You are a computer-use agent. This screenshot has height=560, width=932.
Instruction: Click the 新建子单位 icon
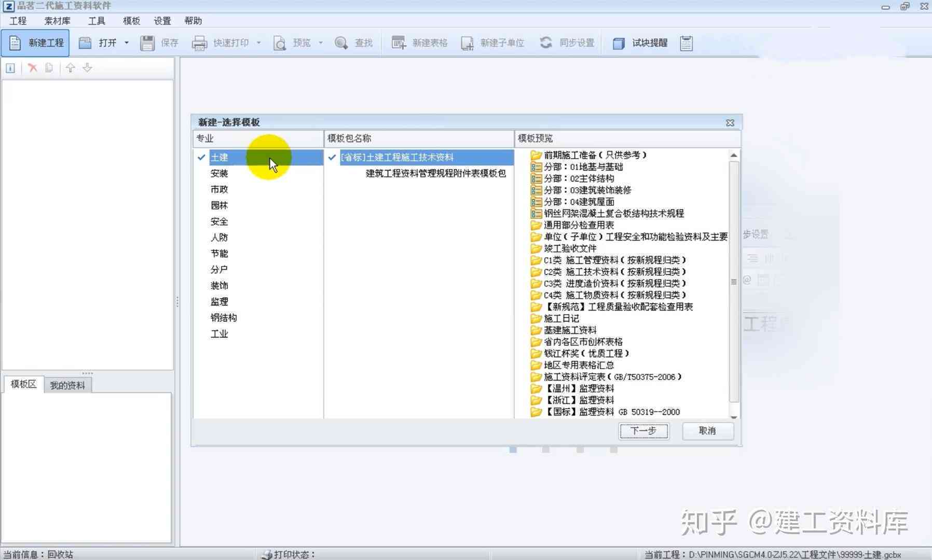(467, 43)
